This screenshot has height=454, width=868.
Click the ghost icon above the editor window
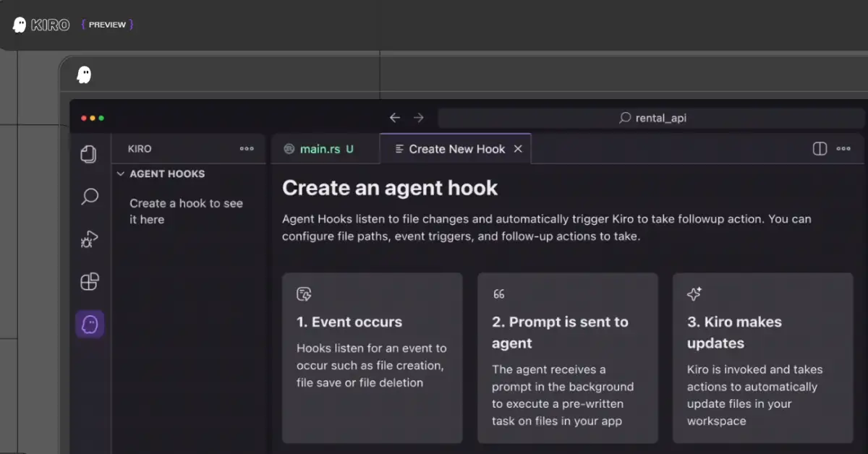tap(84, 74)
